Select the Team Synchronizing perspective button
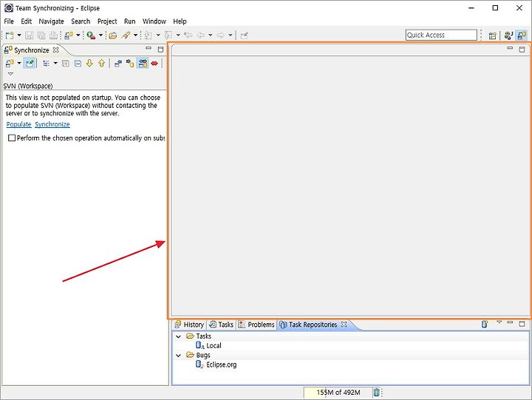 pos(522,35)
